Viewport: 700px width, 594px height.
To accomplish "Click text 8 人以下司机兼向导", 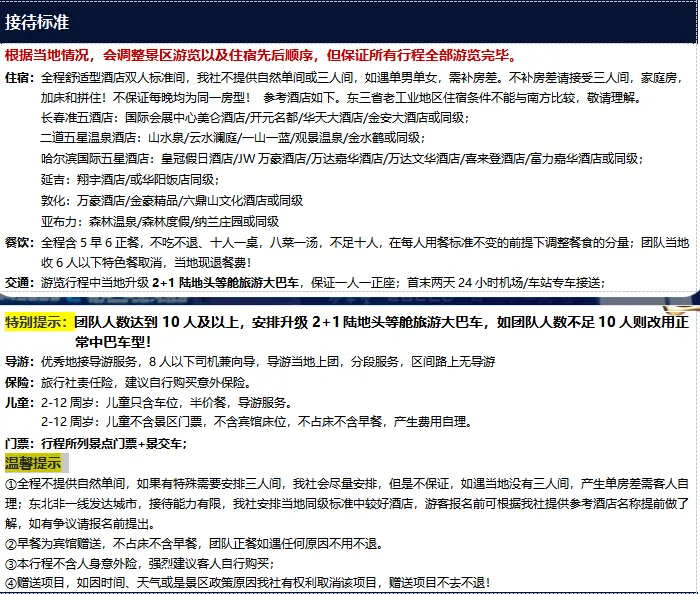I will (204, 361).
